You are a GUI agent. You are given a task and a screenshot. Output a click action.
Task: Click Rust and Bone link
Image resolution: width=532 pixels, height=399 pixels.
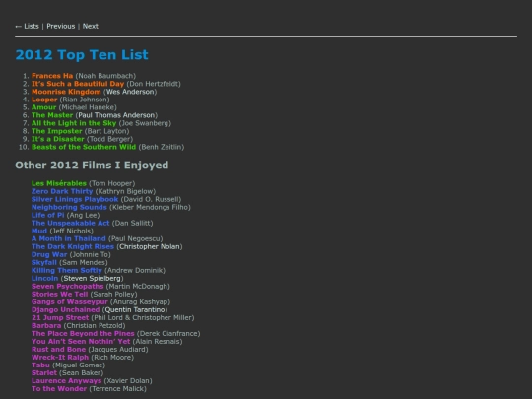tap(59, 350)
